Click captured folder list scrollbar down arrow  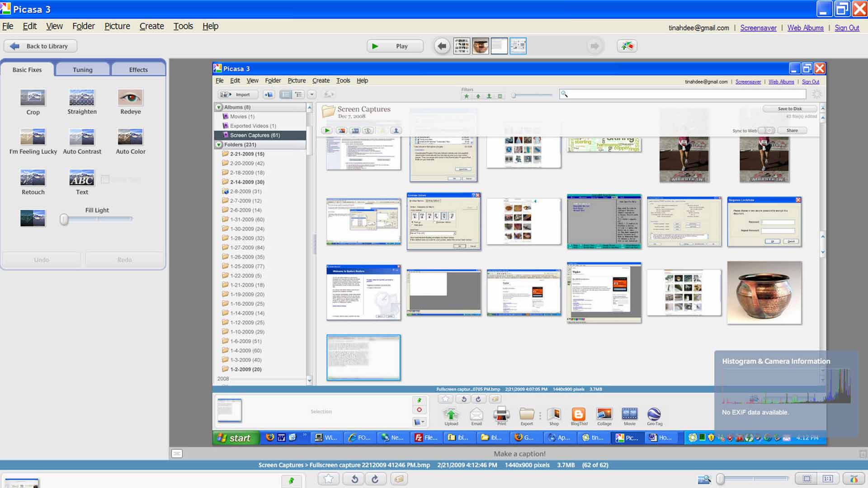tap(309, 380)
